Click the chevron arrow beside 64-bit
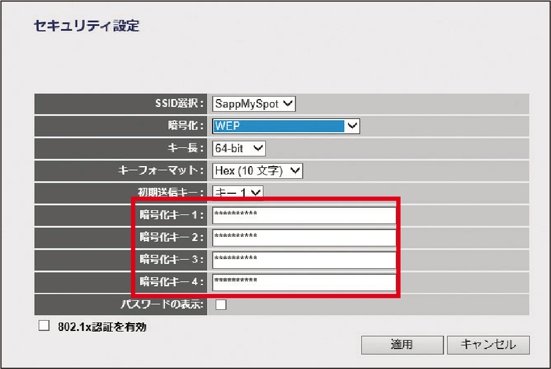The height and width of the screenshot is (369, 551). pyautogui.click(x=258, y=148)
